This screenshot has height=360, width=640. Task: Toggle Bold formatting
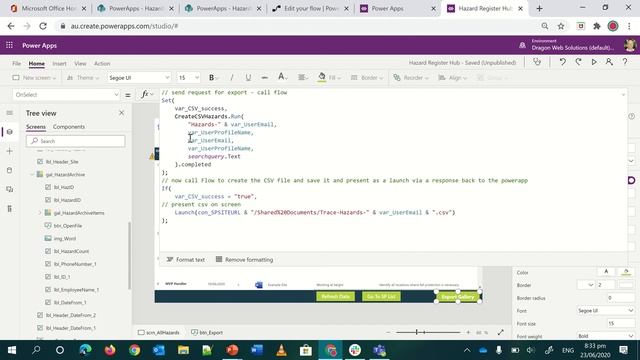pyautogui.click(x=211, y=78)
